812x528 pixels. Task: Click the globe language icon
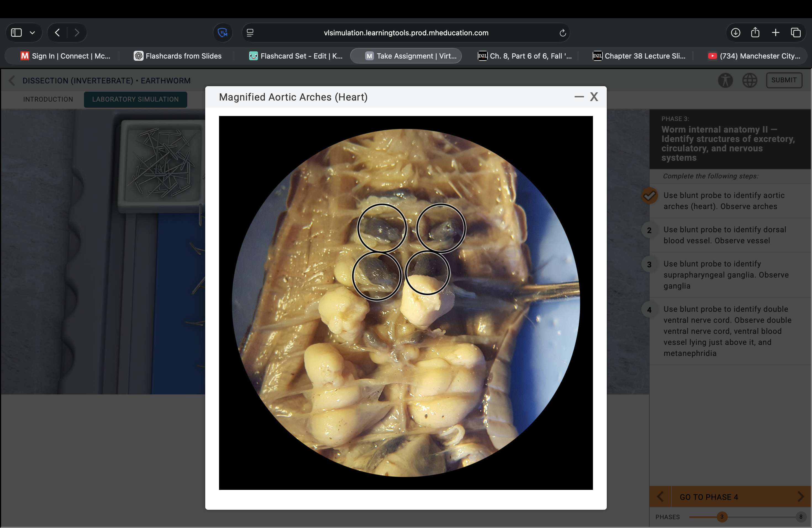(750, 80)
